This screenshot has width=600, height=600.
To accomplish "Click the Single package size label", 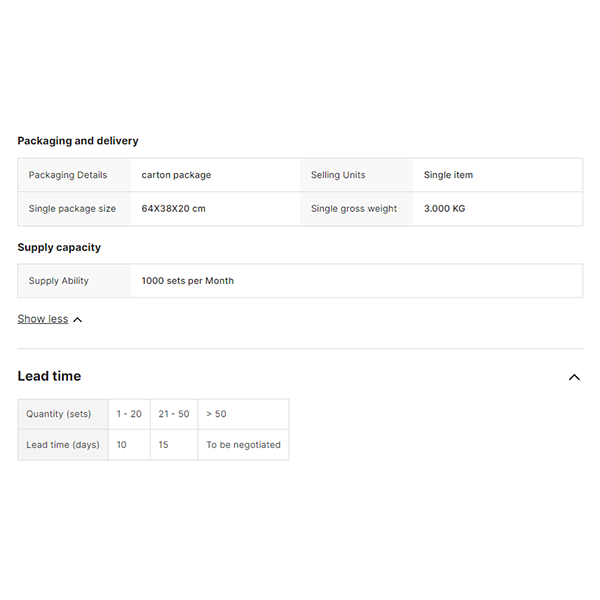I will (x=72, y=209).
